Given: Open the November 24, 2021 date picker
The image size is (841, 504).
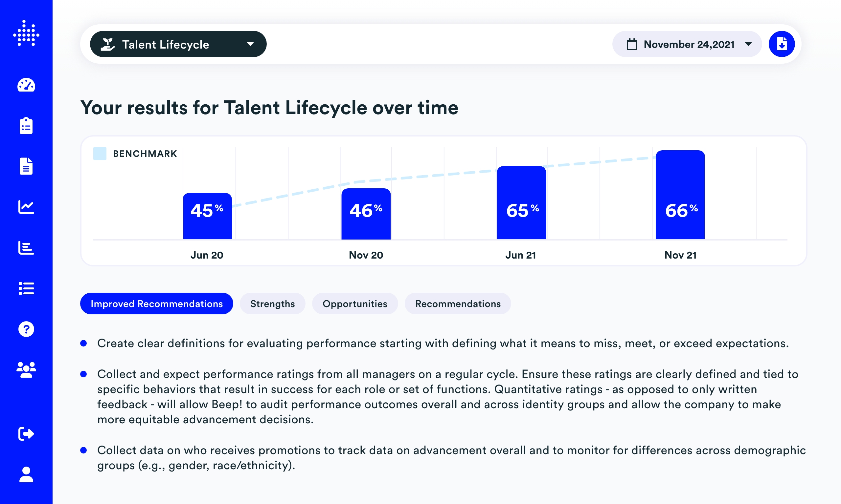Looking at the screenshot, I should click(687, 44).
